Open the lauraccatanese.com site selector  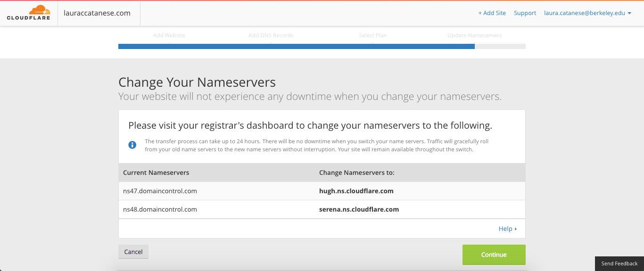coord(97,13)
